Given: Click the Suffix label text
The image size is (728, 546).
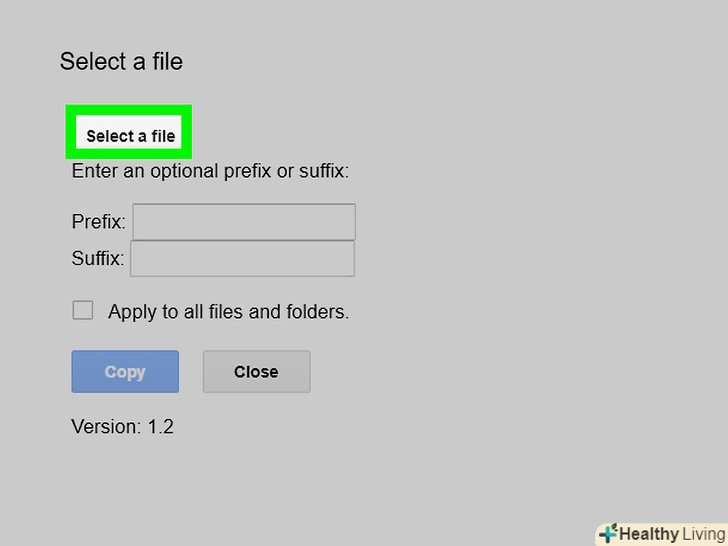Looking at the screenshot, I should [97, 258].
